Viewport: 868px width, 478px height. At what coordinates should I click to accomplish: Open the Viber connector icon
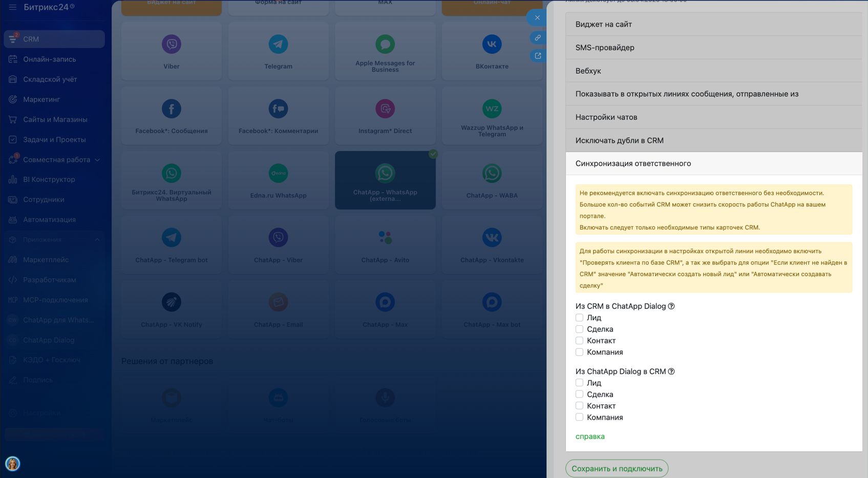[172, 45]
